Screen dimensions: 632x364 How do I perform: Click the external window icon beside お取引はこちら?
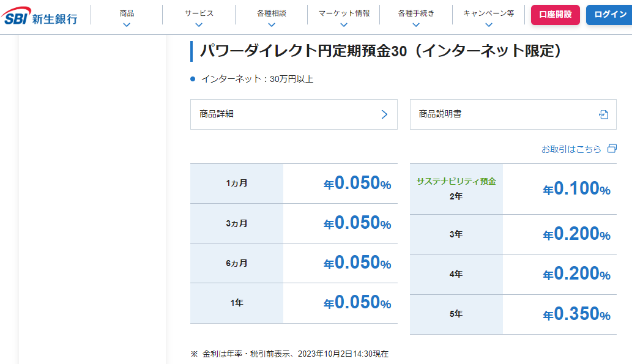click(x=612, y=149)
